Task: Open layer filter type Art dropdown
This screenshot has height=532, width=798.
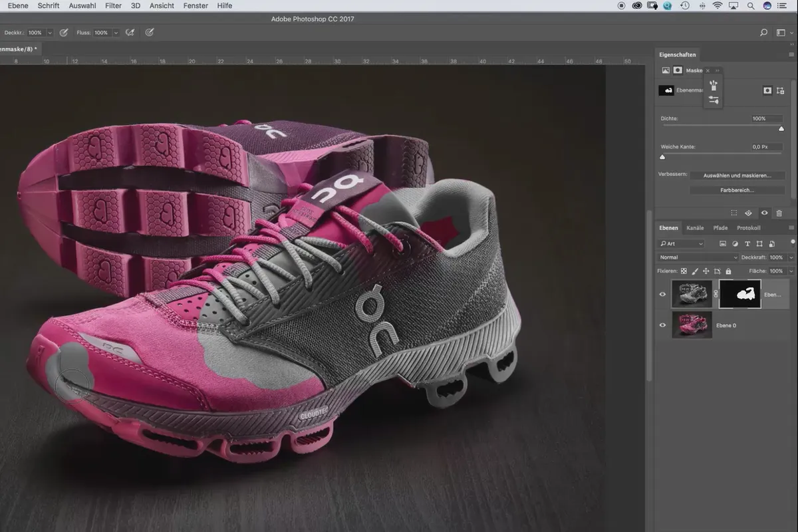Action: point(681,244)
